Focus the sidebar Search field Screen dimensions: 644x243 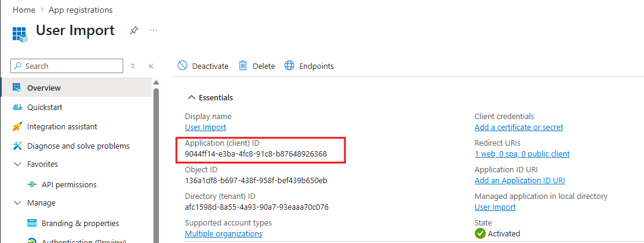pos(66,66)
